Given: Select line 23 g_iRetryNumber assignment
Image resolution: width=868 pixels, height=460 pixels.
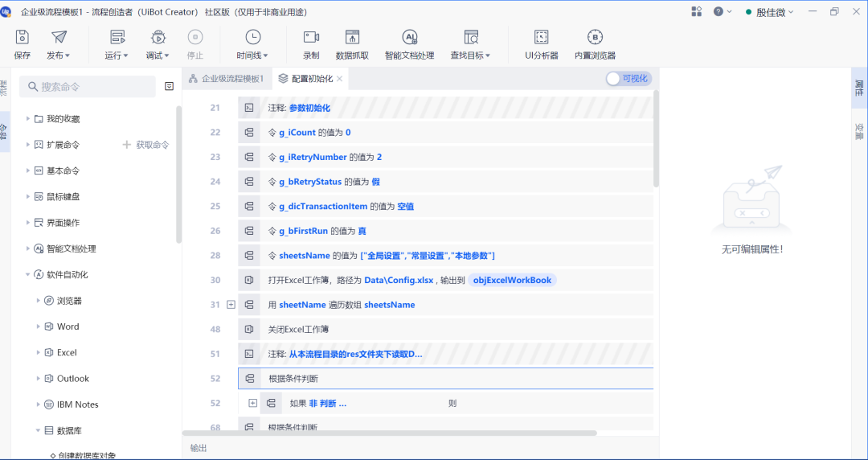Looking at the screenshot, I should coord(445,157).
